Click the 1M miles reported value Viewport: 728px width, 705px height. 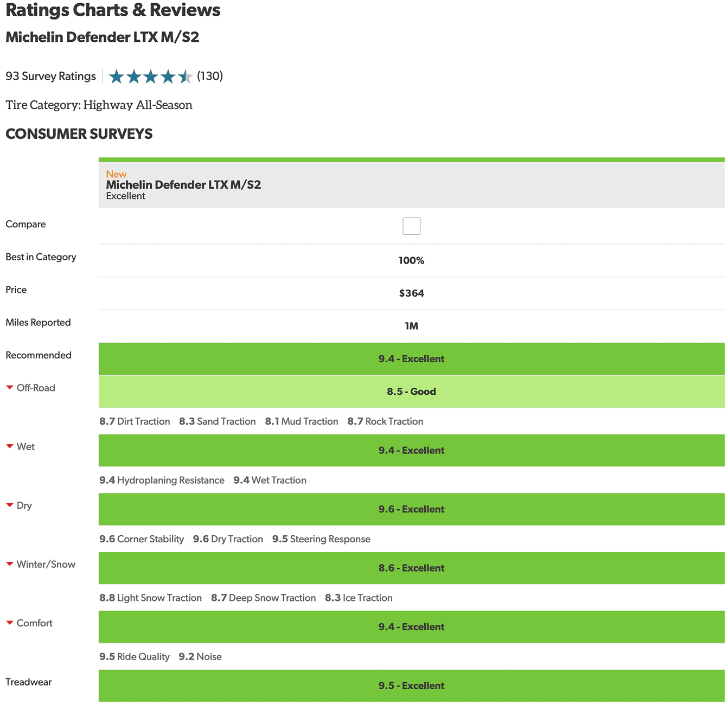411,326
